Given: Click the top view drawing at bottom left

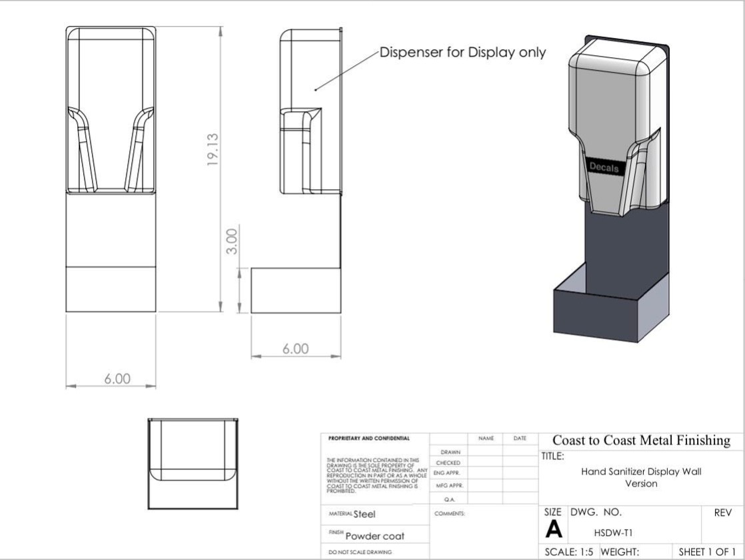Looking at the screenshot, I should click(193, 463).
